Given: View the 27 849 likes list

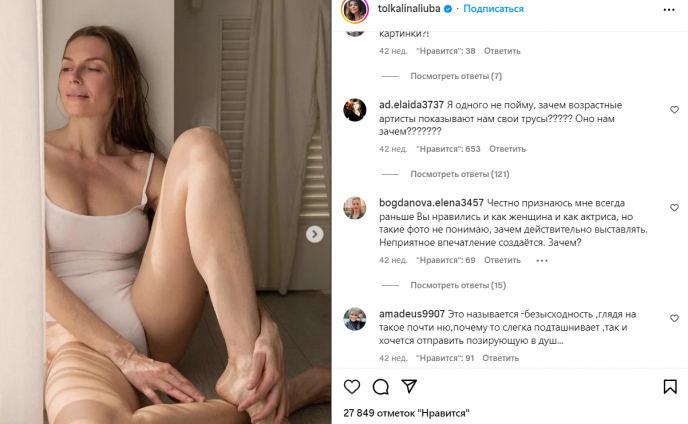Looking at the screenshot, I should point(406,413).
